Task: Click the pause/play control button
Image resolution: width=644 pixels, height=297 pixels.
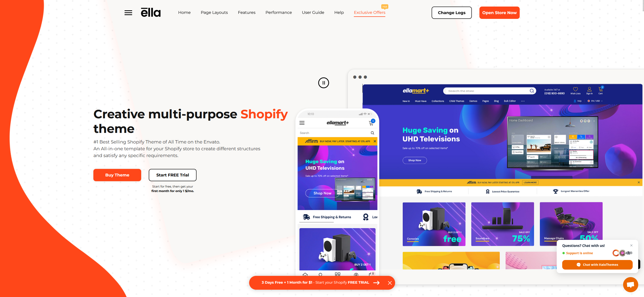Action: click(x=324, y=83)
